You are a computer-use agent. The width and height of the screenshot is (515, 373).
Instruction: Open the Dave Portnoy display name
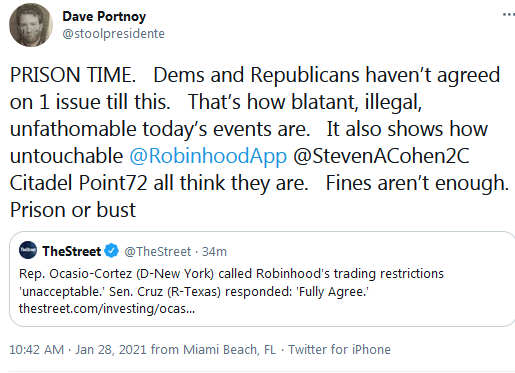(x=104, y=16)
